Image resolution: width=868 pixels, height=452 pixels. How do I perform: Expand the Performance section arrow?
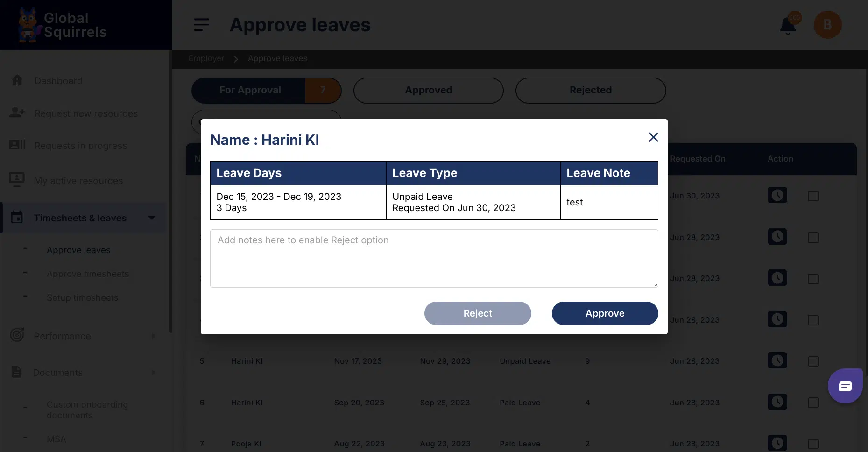coord(153,336)
